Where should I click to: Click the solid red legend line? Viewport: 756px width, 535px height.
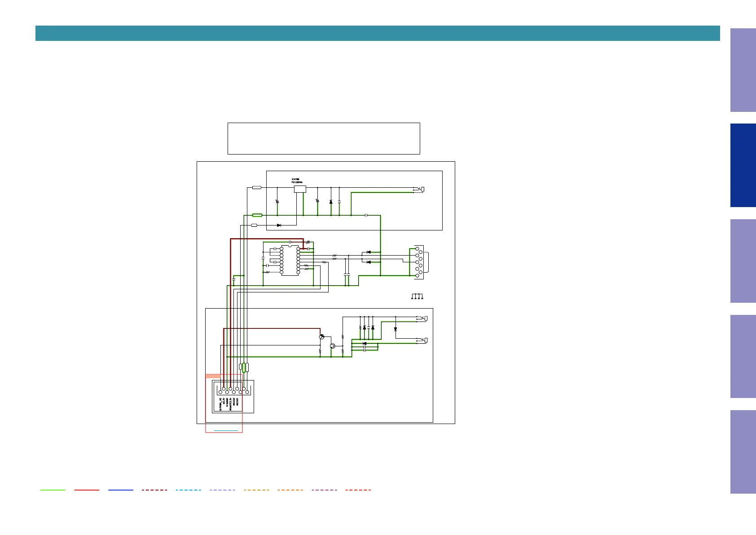(87, 490)
